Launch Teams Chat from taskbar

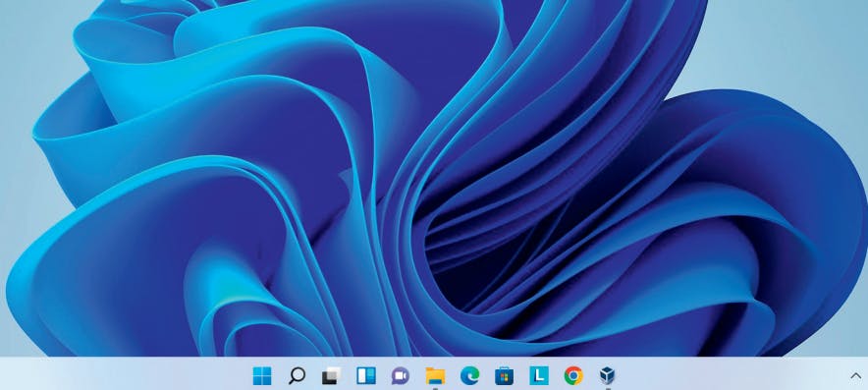401,376
